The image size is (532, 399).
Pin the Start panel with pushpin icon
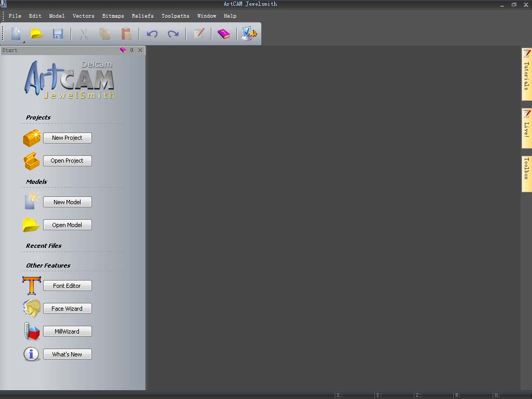[131, 50]
